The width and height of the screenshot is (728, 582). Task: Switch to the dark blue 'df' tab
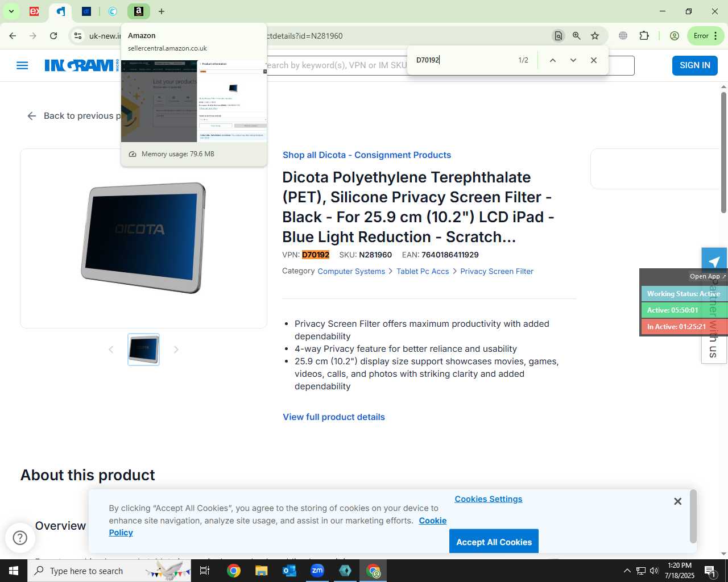pos(86,11)
